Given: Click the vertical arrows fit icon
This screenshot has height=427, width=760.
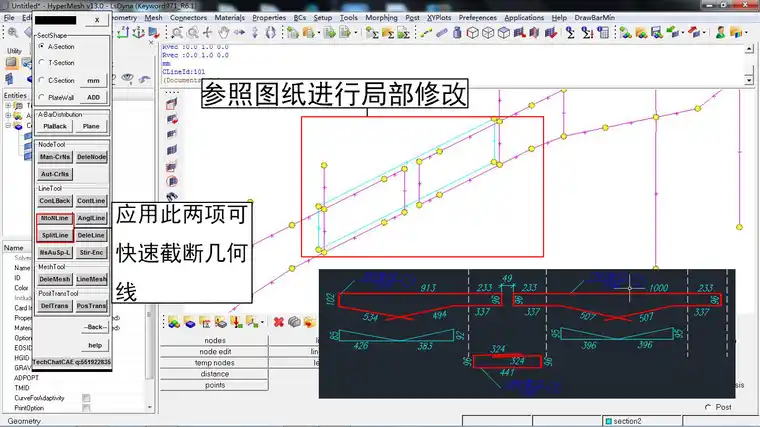Looking at the screenshot, I should click(255, 32).
